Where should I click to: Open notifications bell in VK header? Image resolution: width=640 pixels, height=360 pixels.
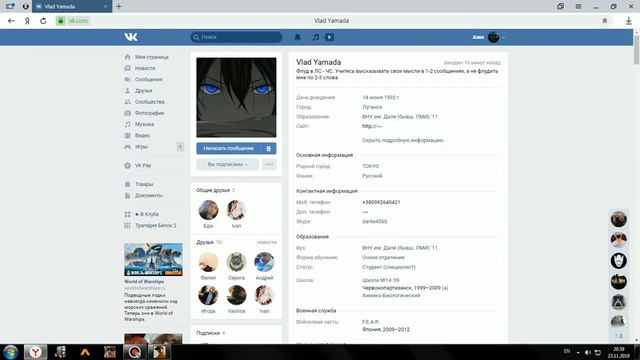pos(298,37)
